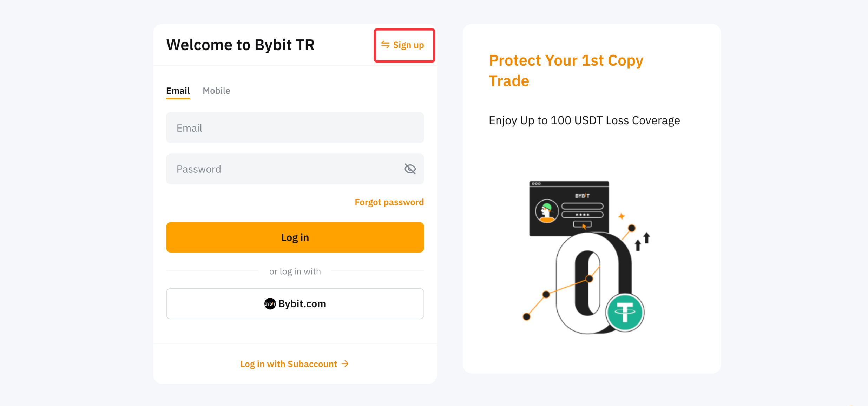Click the arrow icon after Log in with Subaccount
This screenshot has width=868, height=406.
(346, 364)
